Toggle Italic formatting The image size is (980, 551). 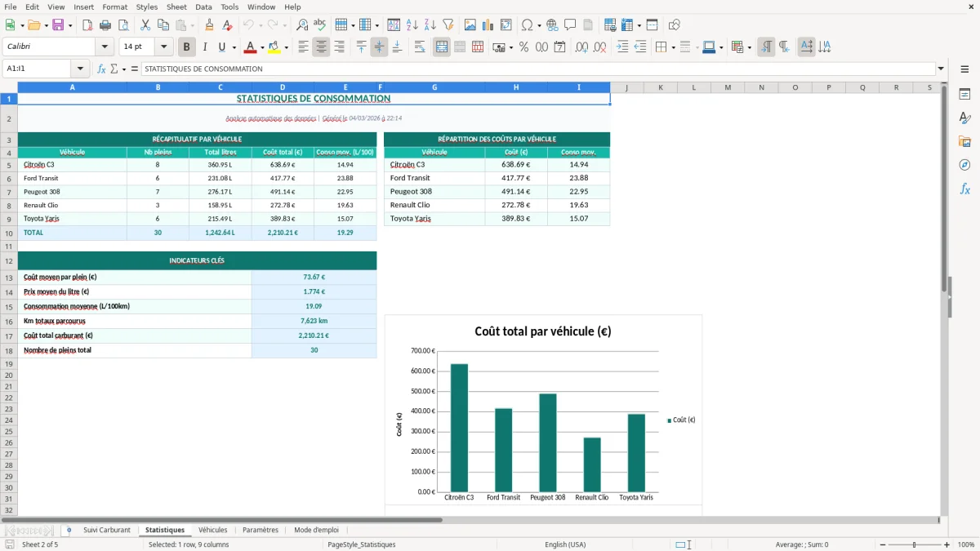205,47
